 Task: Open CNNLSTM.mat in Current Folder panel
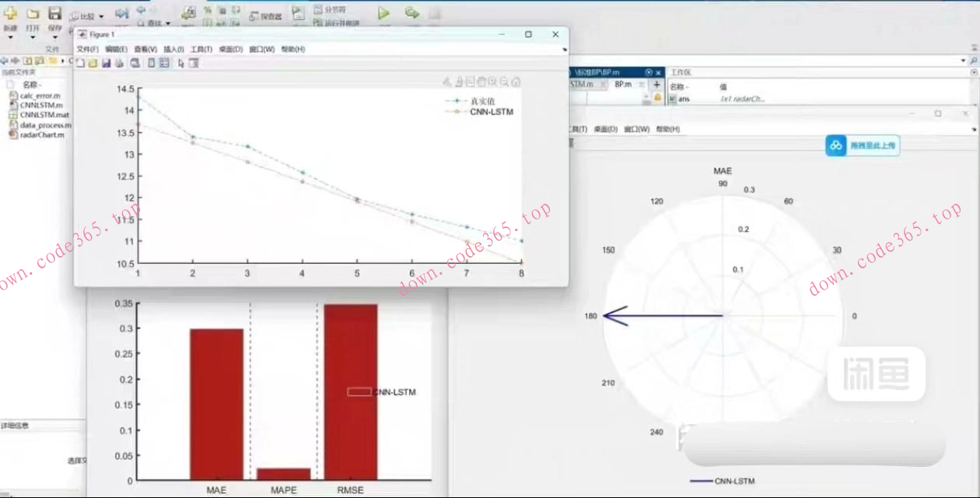[38, 114]
